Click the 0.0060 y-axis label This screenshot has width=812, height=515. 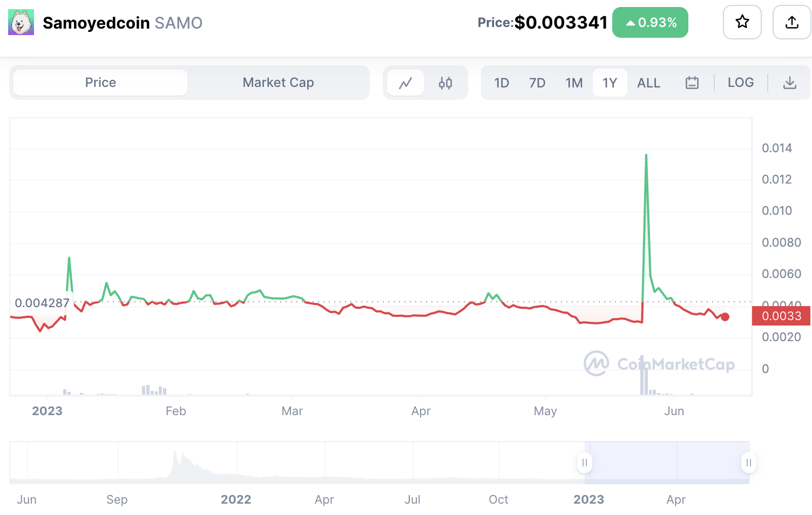(781, 274)
